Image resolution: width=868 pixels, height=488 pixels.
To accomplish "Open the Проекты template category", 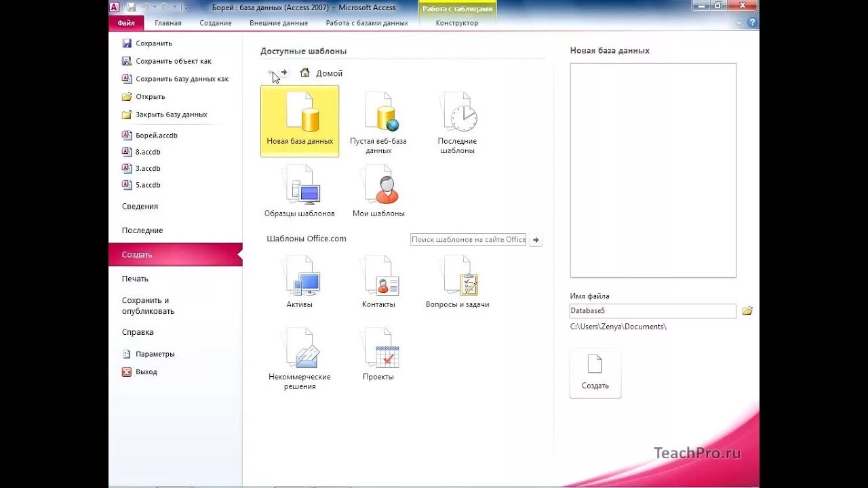I will 378,354.
